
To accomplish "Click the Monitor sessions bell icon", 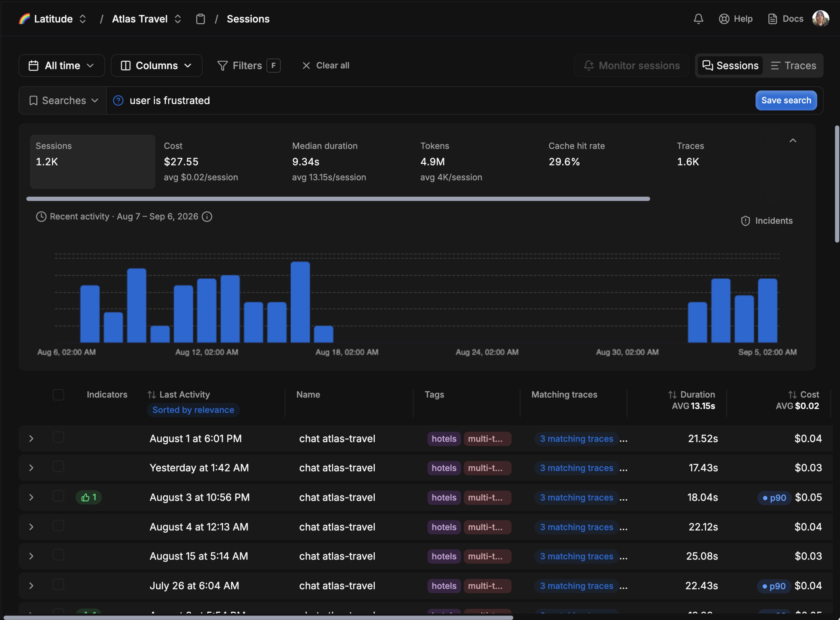I will (x=589, y=66).
